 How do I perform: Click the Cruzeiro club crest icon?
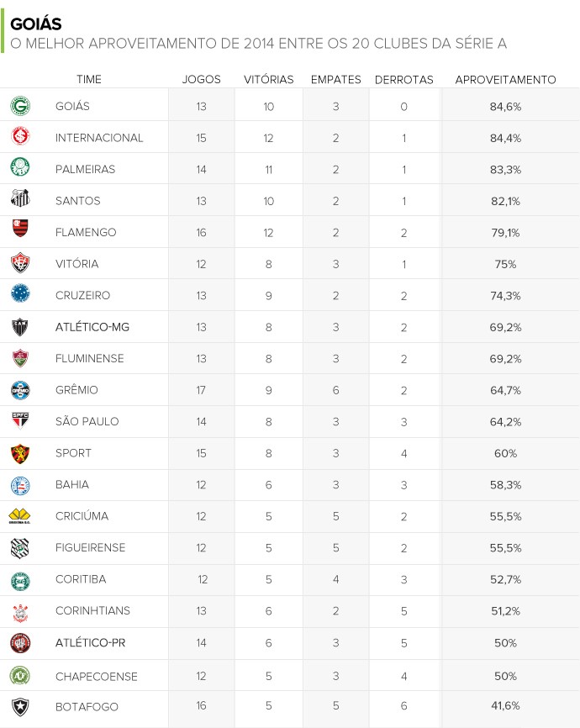(20, 293)
